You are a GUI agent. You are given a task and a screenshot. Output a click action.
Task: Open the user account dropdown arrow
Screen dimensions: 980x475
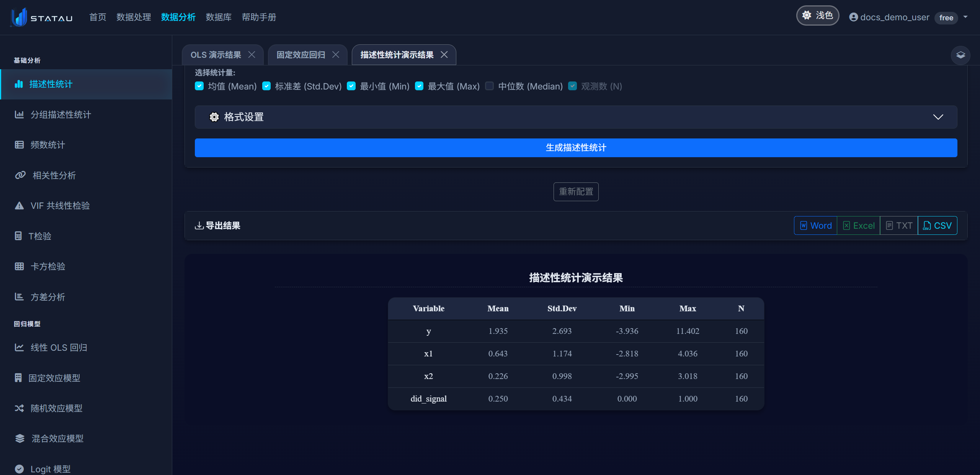965,17
